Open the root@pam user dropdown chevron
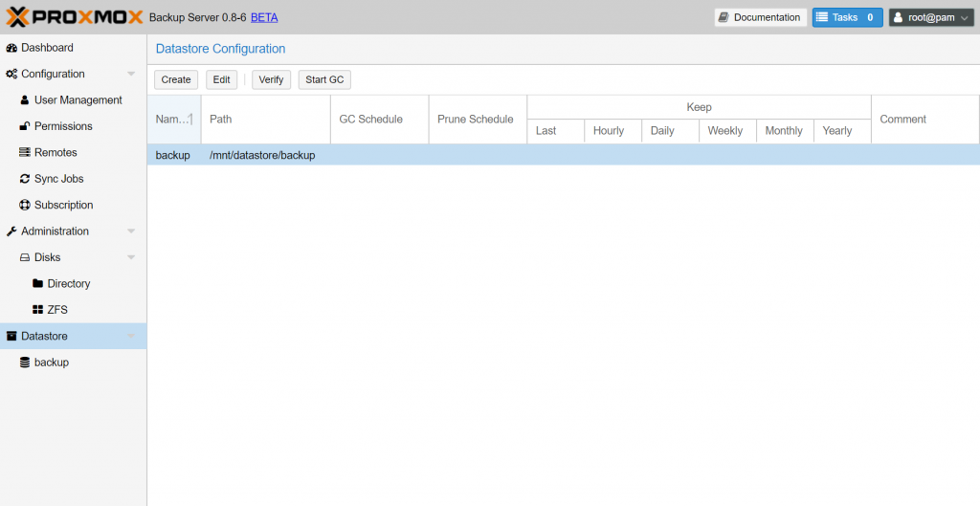 (965, 18)
